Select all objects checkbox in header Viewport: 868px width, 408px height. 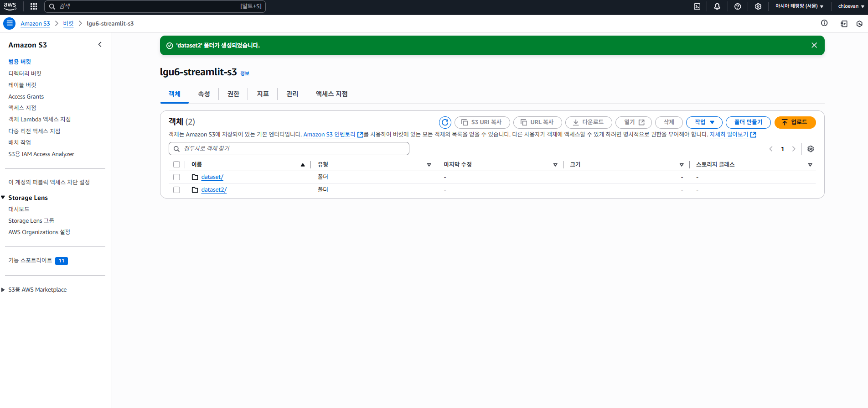point(176,164)
